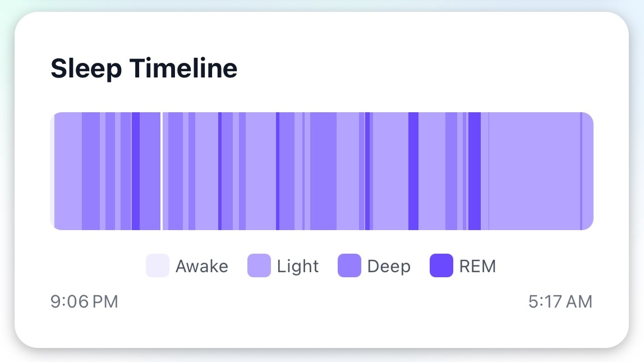
Task: Click the Light legend color swatch
Action: [259, 265]
